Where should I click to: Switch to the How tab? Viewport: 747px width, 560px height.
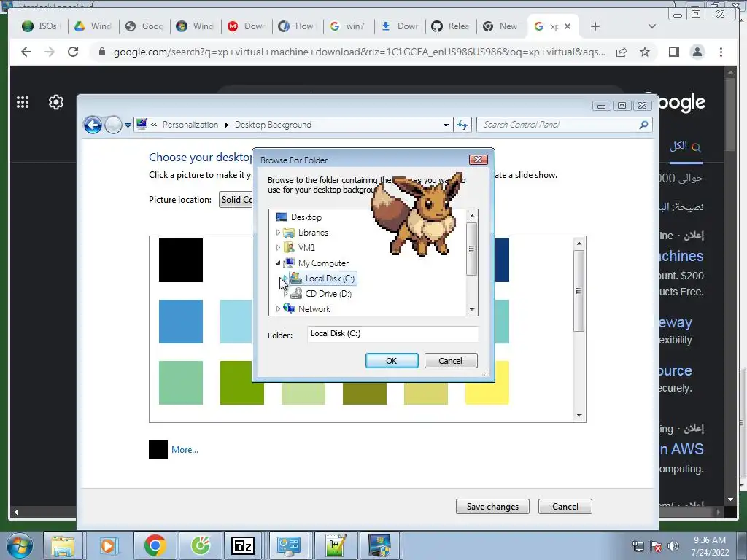(x=298, y=26)
